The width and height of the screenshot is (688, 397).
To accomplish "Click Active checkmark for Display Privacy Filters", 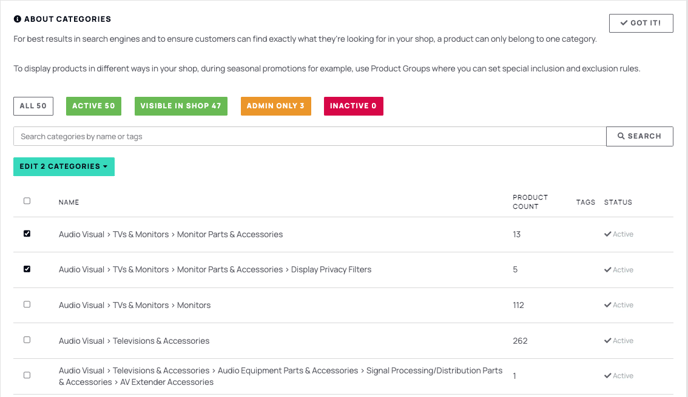I will (608, 270).
